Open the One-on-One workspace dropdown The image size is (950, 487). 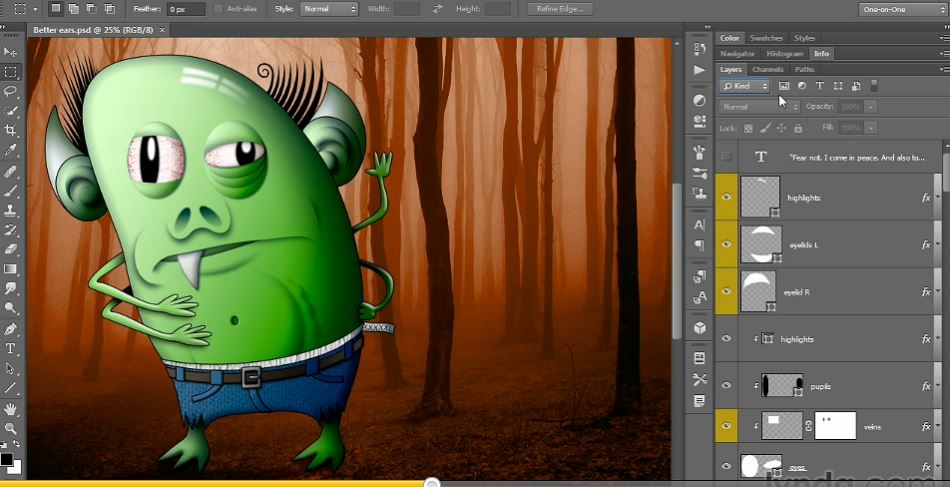pos(903,9)
